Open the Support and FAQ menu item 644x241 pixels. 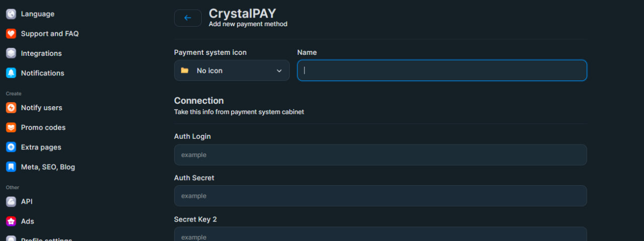click(50, 34)
